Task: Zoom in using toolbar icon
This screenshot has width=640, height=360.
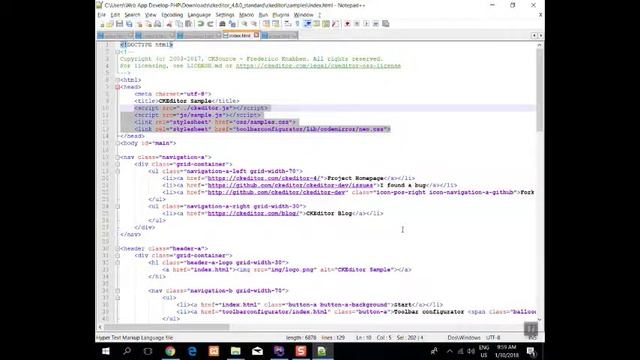Action: coord(244,24)
